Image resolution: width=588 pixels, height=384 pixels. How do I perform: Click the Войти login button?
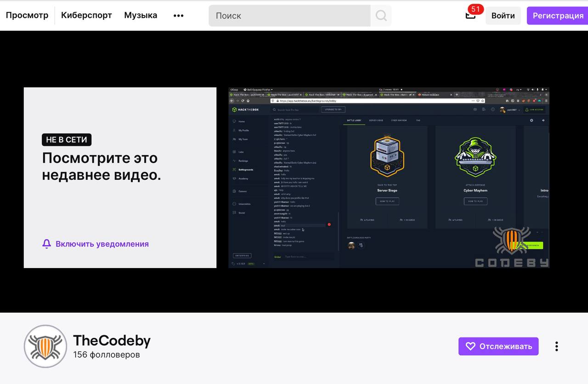coord(503,16)
